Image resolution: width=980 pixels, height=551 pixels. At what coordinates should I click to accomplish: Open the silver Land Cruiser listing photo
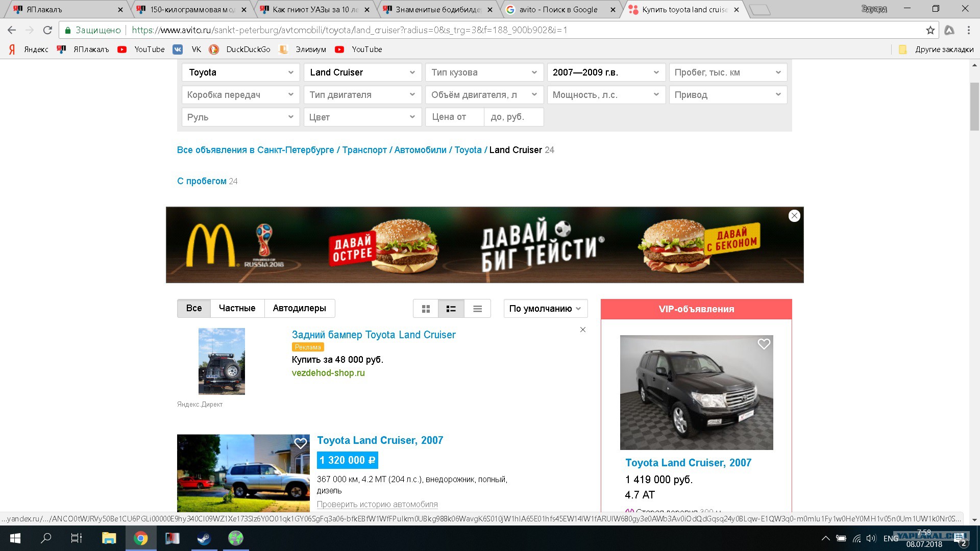click(x=243, y=473)
